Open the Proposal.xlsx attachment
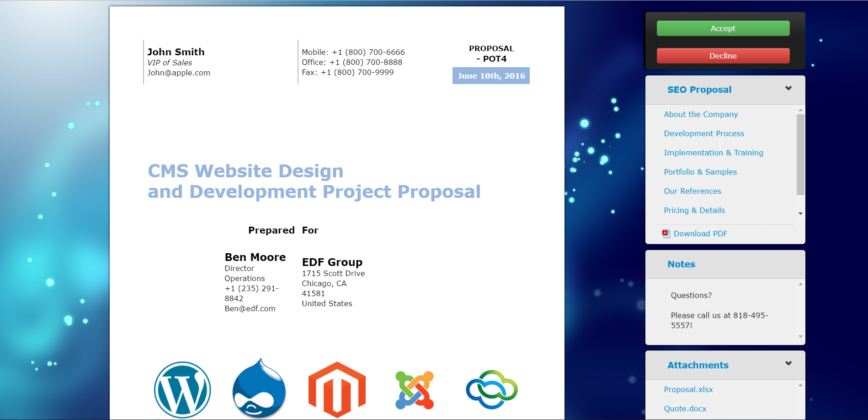 tap(688, 389)
